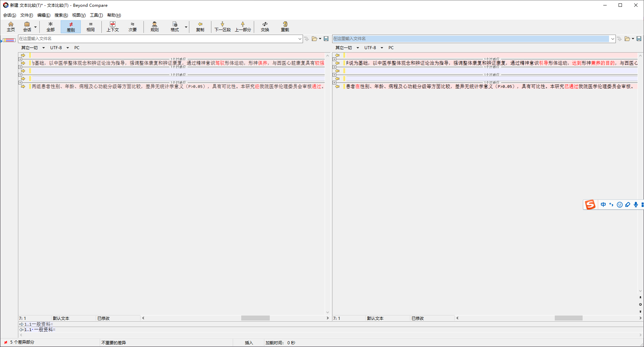Click the 复制 copy to left arrow

coord(200,26)
